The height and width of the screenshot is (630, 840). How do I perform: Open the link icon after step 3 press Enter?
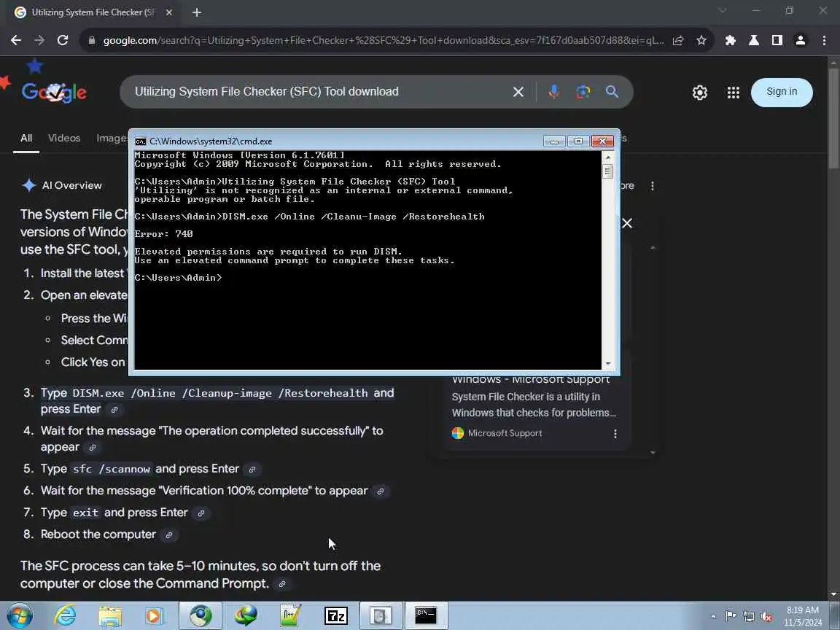tap(114, 410)
